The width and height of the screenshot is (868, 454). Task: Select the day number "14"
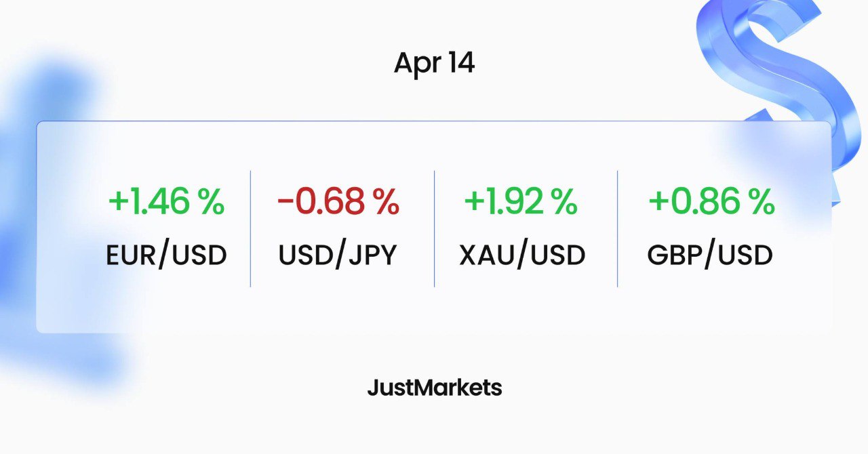pos(460,63)
